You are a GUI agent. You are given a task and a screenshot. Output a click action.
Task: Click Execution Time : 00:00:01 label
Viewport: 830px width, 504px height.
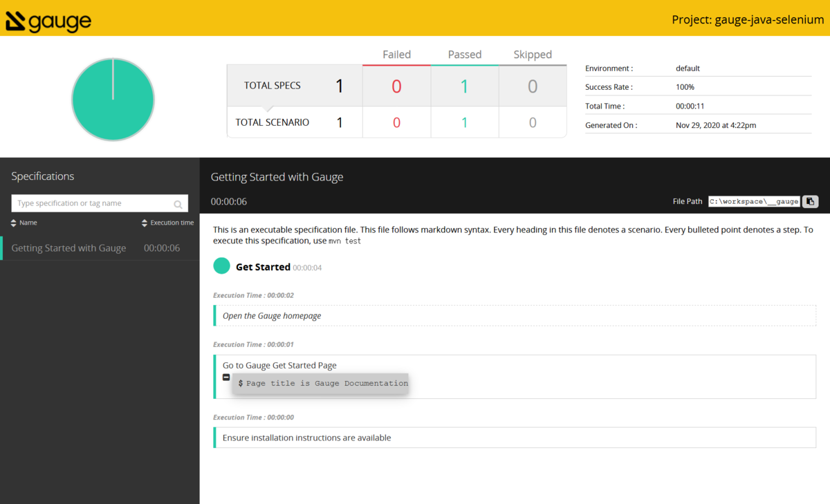[253, 344]
